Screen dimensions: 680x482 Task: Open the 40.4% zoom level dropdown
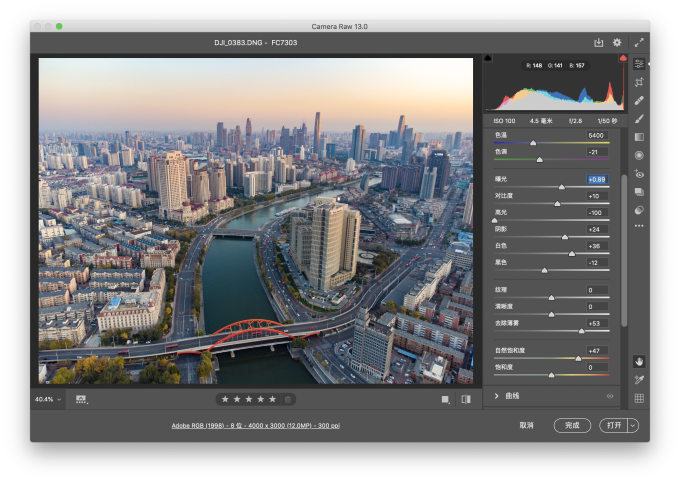click(x=48, y=400)
